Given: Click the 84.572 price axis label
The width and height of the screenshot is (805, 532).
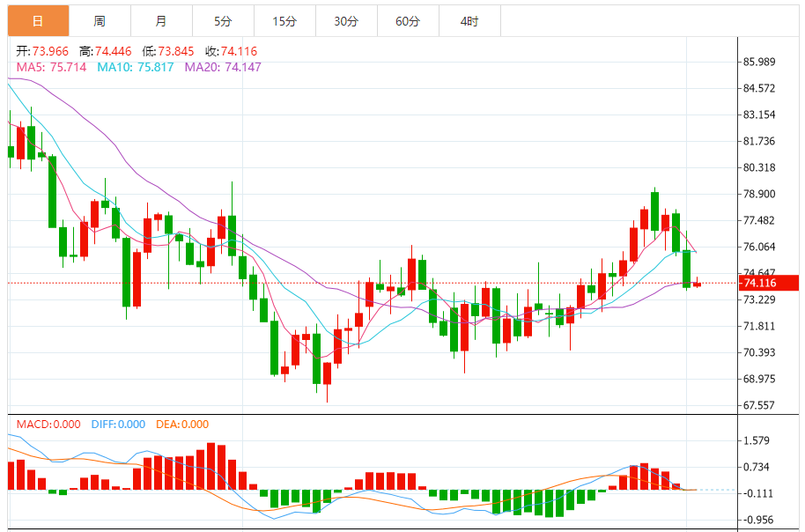Looking at the screenshot, I should click(759, 88).
